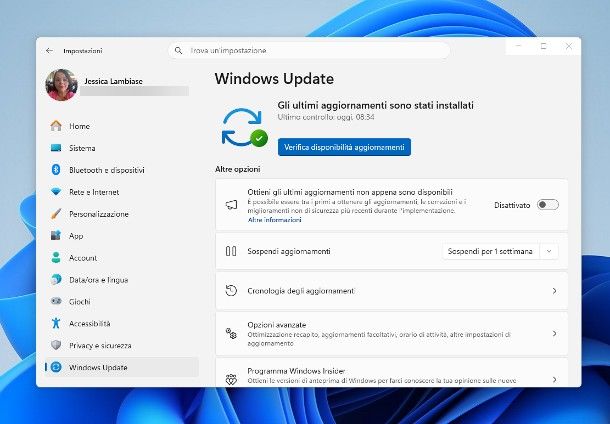Open Home in settings sidebar

[121, 126]
